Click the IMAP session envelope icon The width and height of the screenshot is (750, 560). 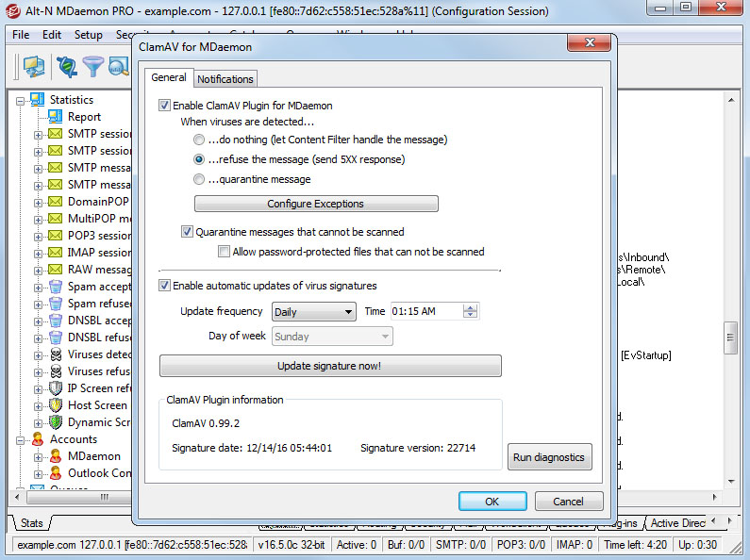coord(55,253)
